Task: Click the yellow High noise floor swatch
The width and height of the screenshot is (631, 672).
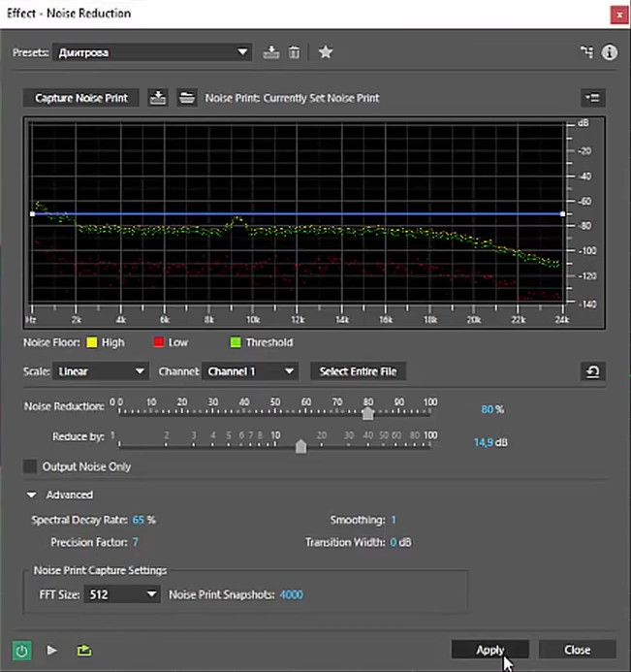Action: pos(92,342)
